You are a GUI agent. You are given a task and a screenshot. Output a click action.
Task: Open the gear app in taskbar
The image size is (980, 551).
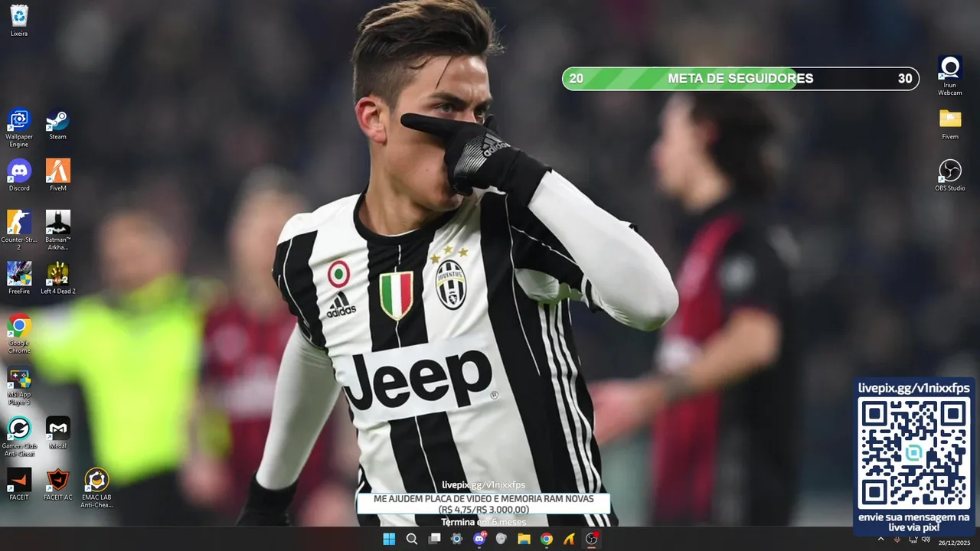(x=457, y=539)
